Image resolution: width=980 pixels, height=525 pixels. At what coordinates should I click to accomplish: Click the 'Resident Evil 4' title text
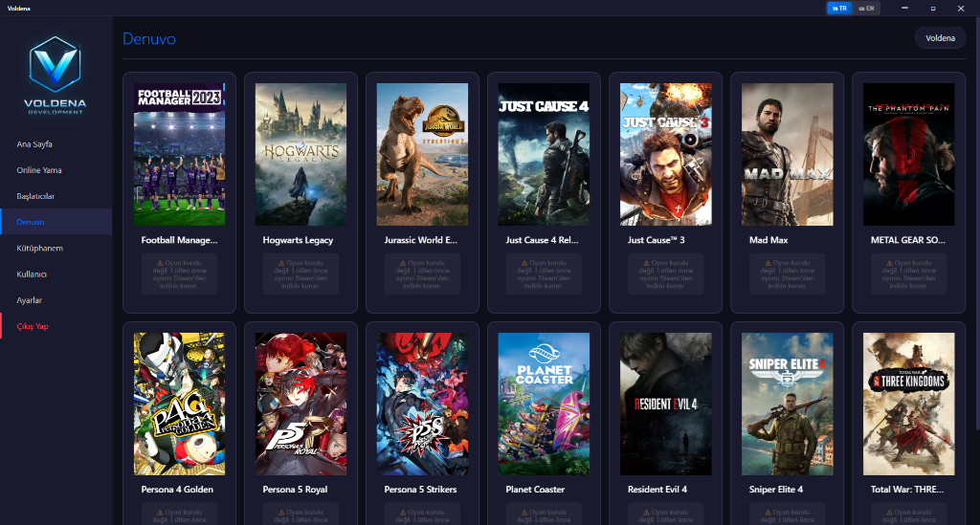[x=657, y=490]
